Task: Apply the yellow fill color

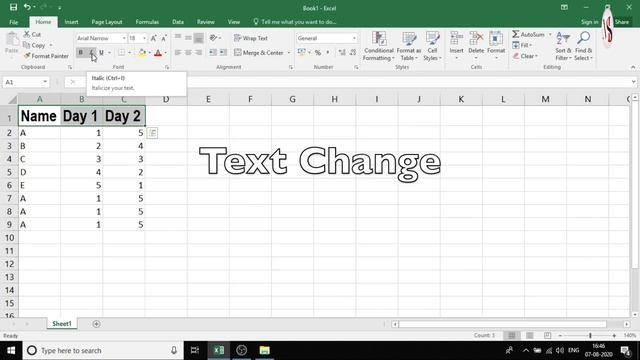Action: tap(142, 52)
